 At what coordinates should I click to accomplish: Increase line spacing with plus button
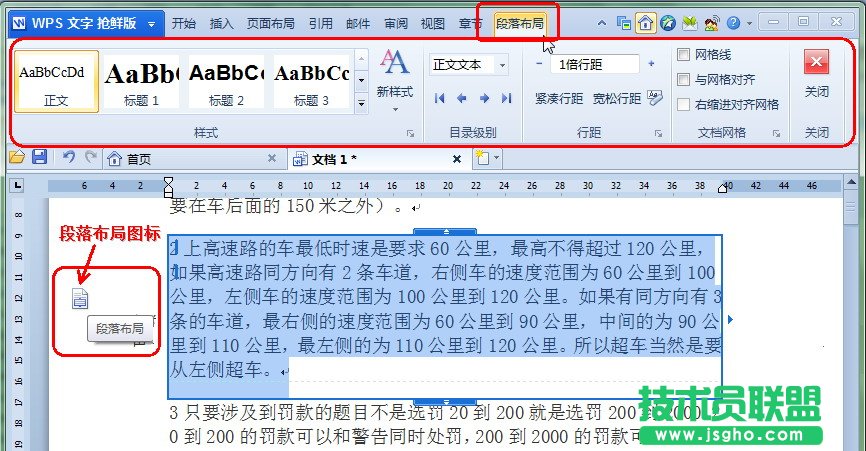coord(651,64)
